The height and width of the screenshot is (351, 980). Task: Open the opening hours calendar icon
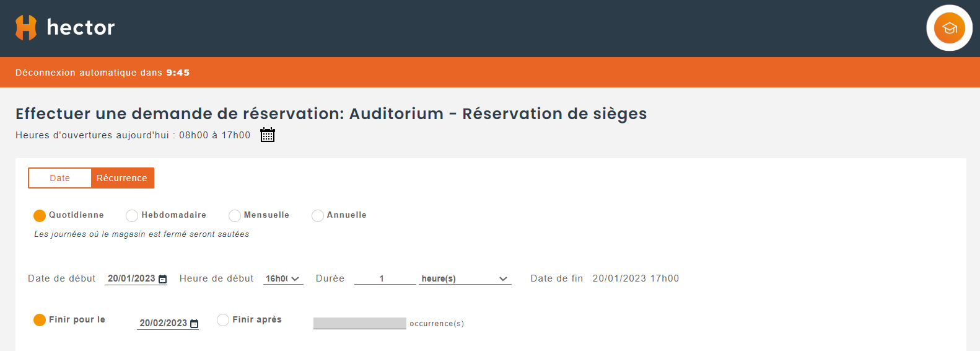[268, 135]
